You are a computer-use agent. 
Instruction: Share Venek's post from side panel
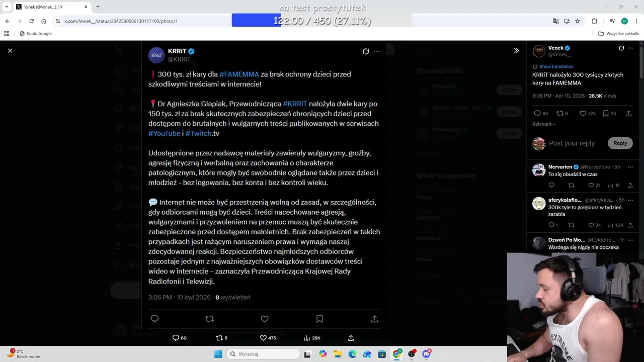628,114
